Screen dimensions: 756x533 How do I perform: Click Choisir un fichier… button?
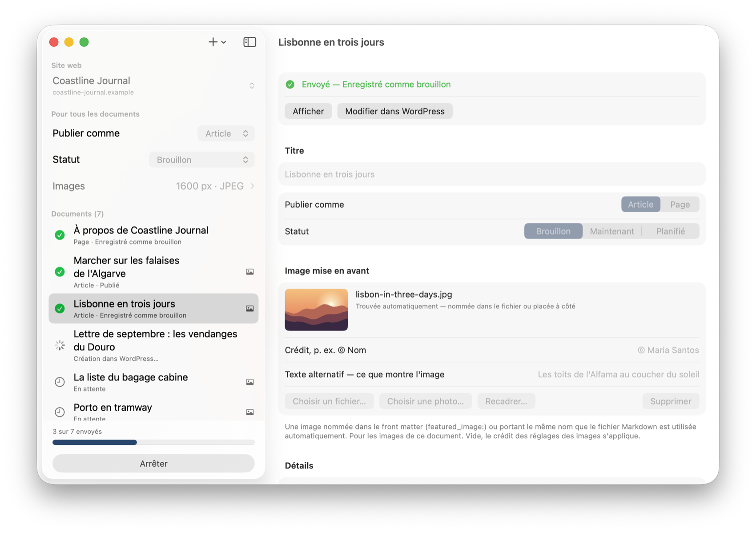[329, 401]
